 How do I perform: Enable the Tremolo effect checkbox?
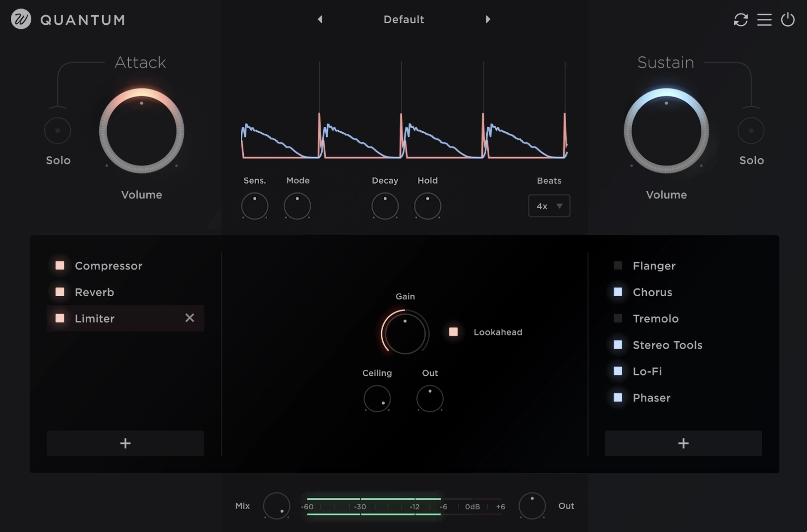click(618, 318)
